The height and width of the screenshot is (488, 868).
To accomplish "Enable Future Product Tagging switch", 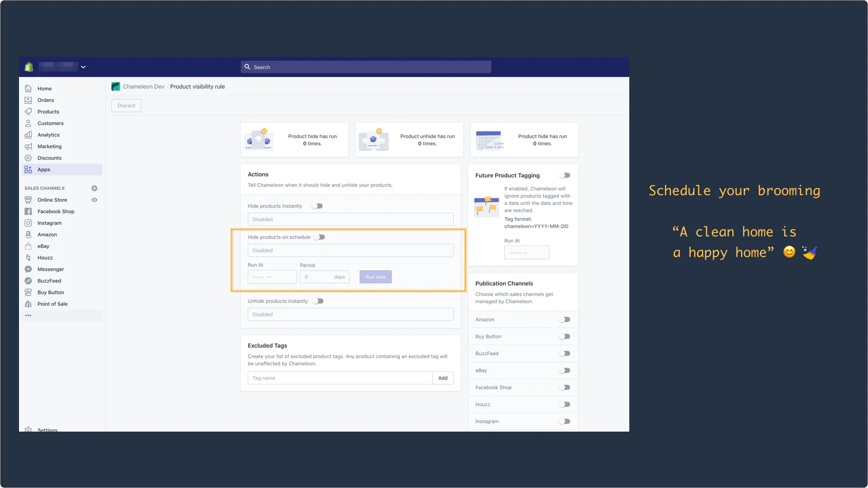I will 565,176.
